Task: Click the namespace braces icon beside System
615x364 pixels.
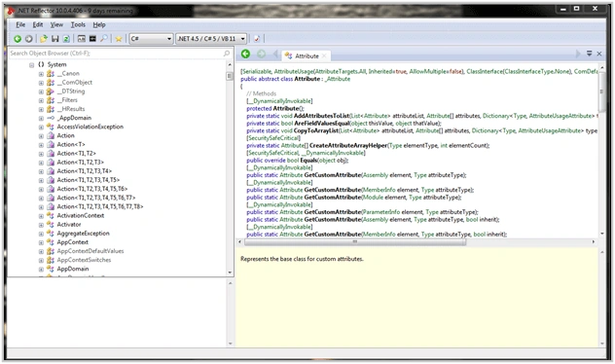Action: point(41,64)
